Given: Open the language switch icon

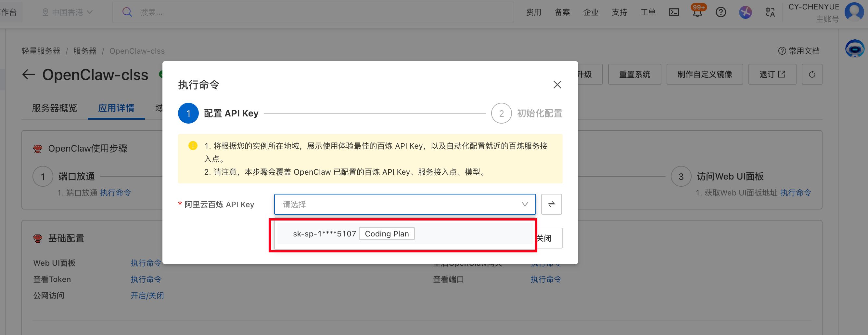Looking at the screenshot, I should (770, 12).
